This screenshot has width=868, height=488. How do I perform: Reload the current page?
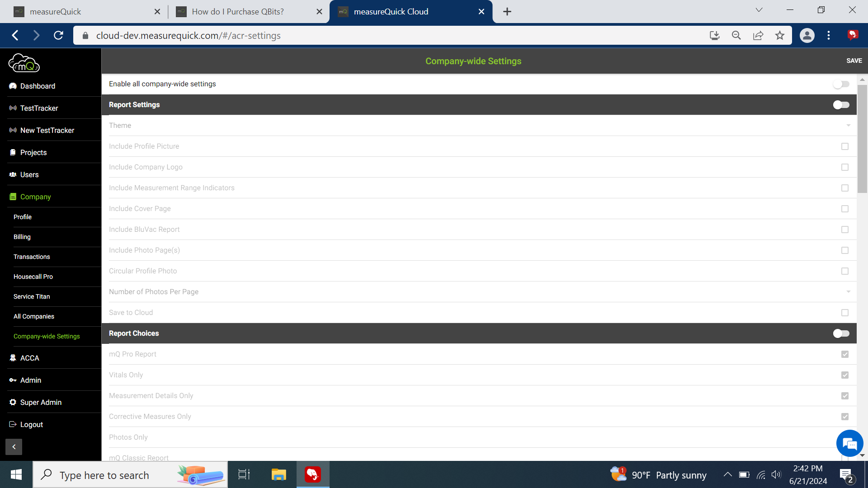(58, 35)
